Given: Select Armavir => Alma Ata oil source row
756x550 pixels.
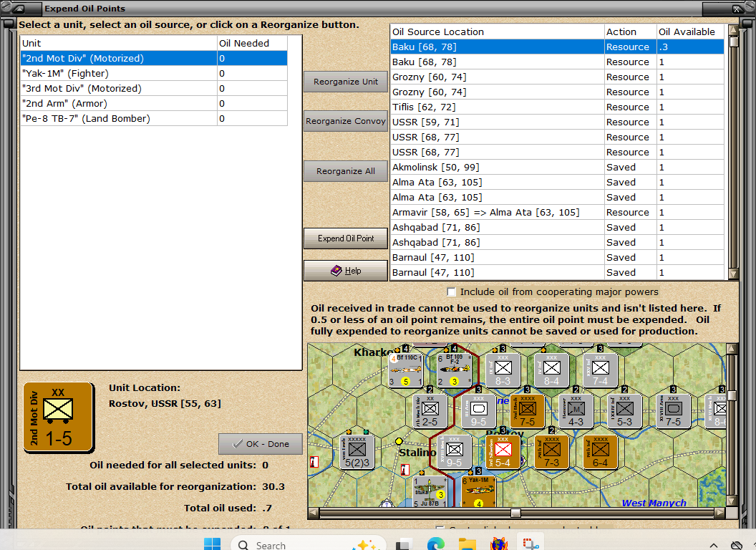Looking at the screenshot, I should pyautogui.click(x=558, y=212).
